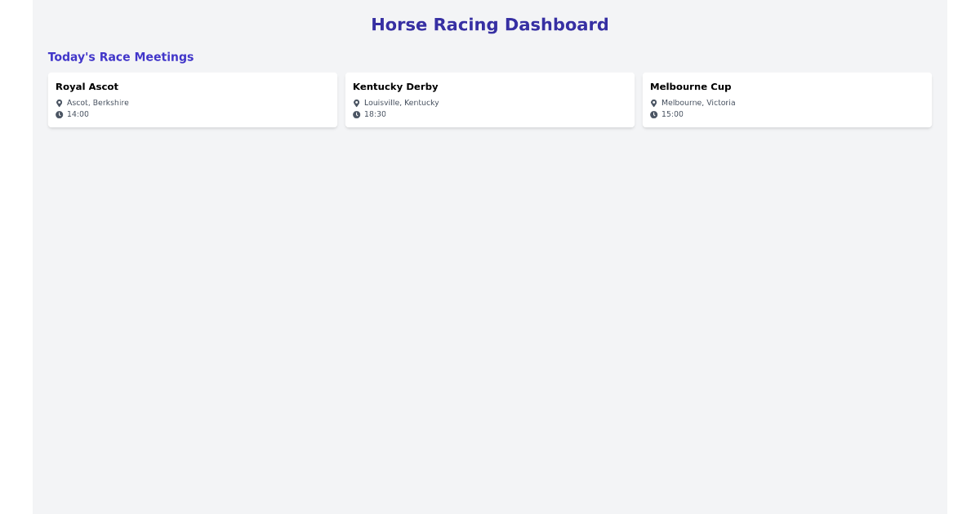Click the Melbourne, Victoria location text

pyautogui.click(x=698, y=103)
